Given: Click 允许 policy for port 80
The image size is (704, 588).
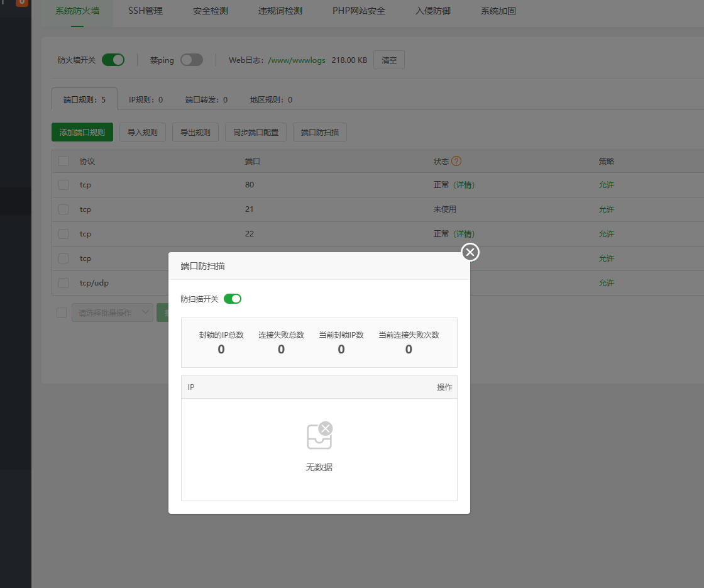Looking at the screenshot, I should tap(606, 185).
